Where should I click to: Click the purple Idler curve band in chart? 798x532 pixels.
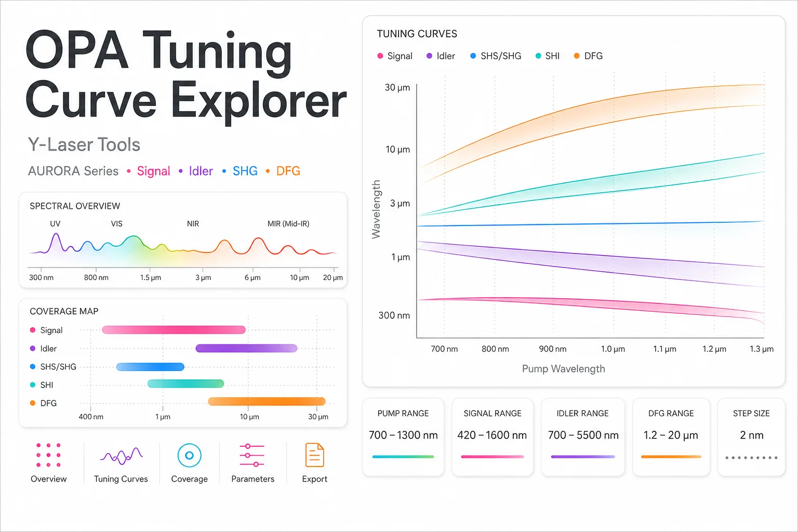pyautogui.click(x=591, y=261)
